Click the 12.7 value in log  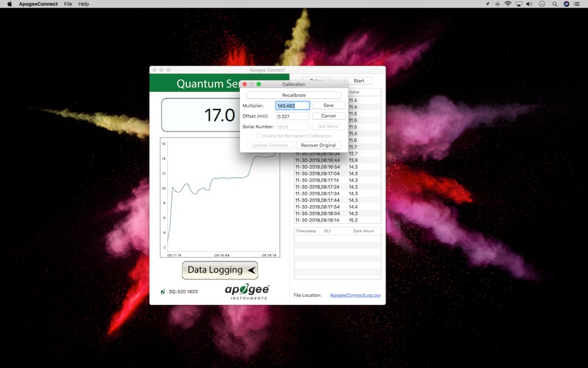click(353, 154)
